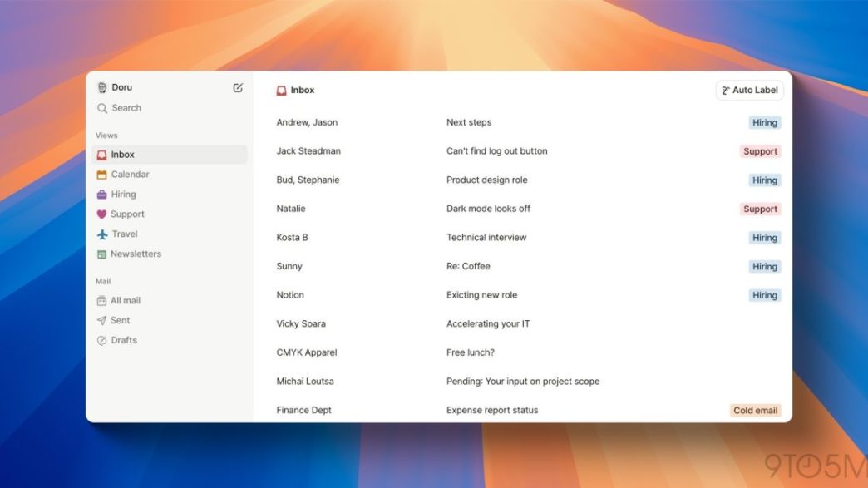Click the Hiring label on Re: Coffee
868x488 pixels.
coord(764,267)
